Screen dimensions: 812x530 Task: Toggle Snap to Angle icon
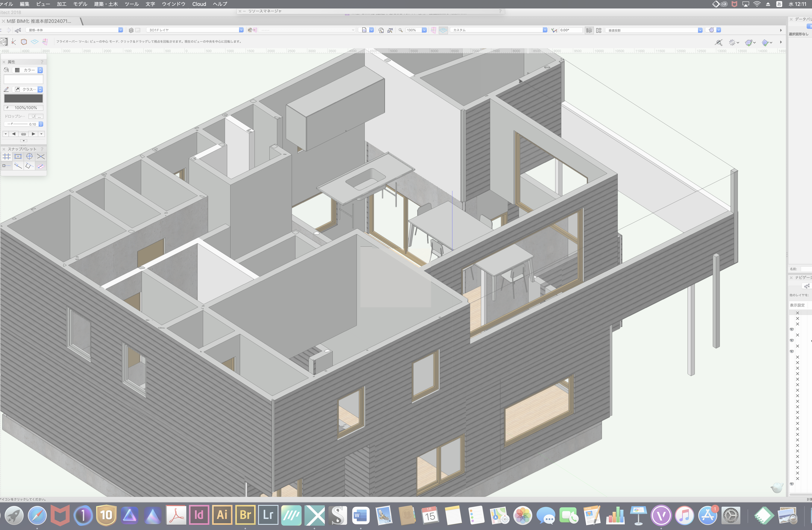click(x=29, y=157)
